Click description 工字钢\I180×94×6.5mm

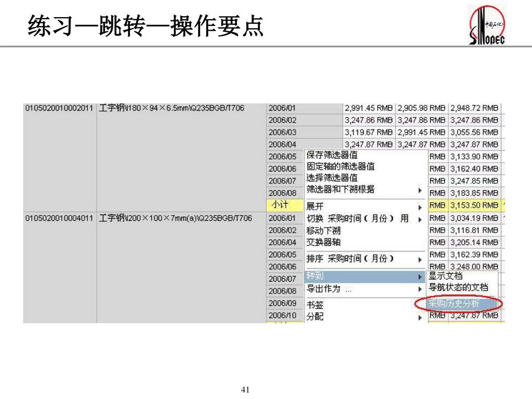[x=171, y=108]
